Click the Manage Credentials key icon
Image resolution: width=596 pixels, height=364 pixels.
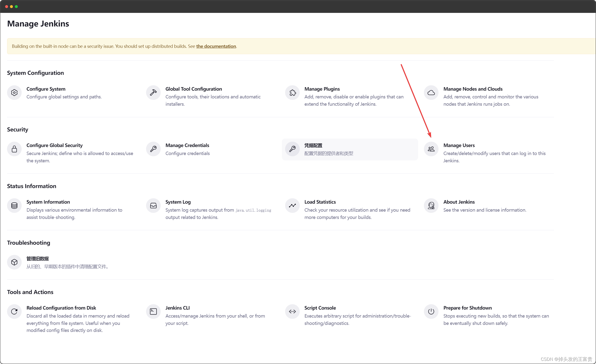[153, 149]
